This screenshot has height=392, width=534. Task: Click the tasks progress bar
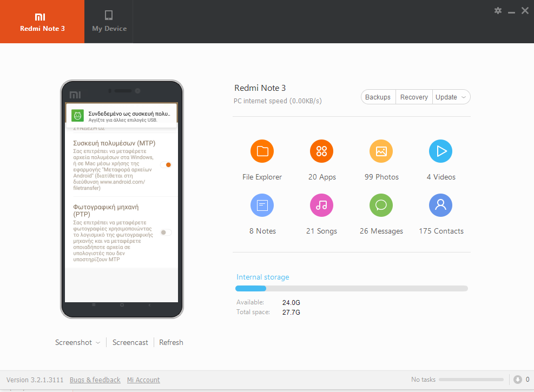(x=471, y=380)
